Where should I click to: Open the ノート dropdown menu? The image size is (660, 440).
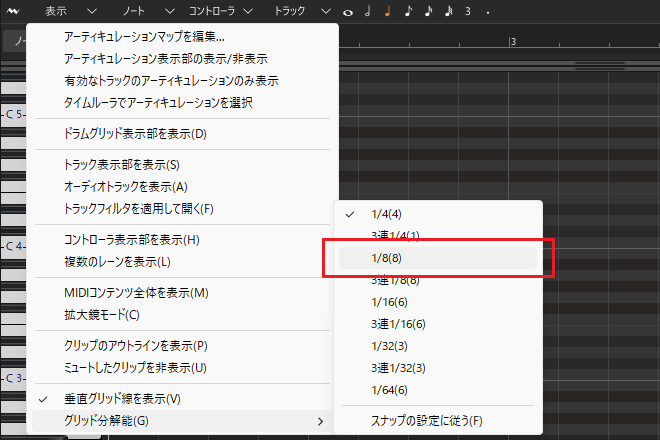coord(133,12)
